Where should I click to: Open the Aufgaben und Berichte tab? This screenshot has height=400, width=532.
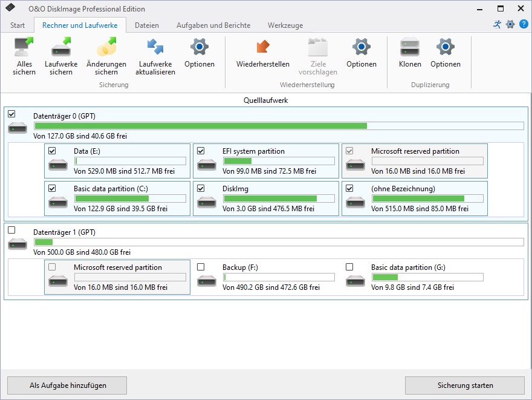click(x=213, y=25)
